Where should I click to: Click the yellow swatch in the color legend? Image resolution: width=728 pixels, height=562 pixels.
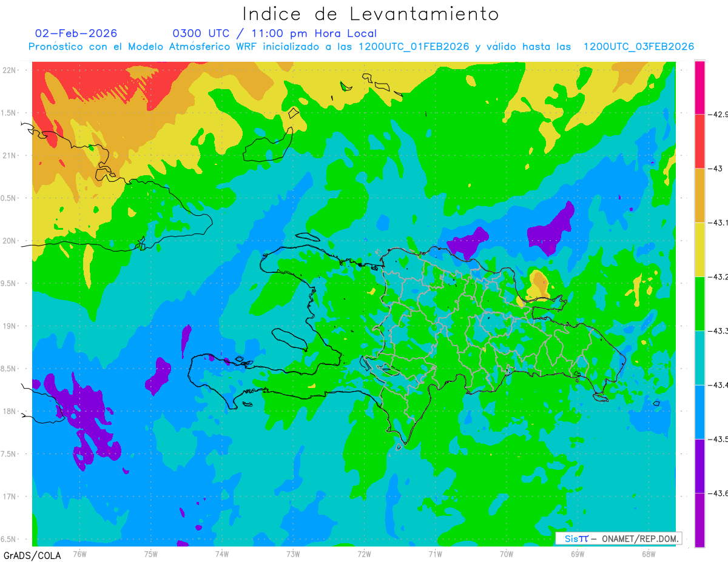click(699, 249)
